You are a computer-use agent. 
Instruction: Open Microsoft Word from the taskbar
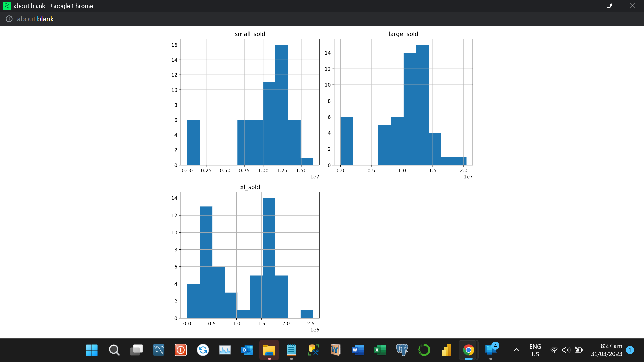(x=358, y=350)
